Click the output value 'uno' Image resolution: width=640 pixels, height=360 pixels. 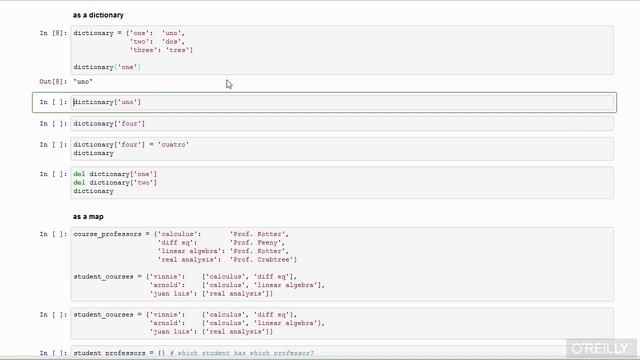pyautogui.click(x=83, y=82)
